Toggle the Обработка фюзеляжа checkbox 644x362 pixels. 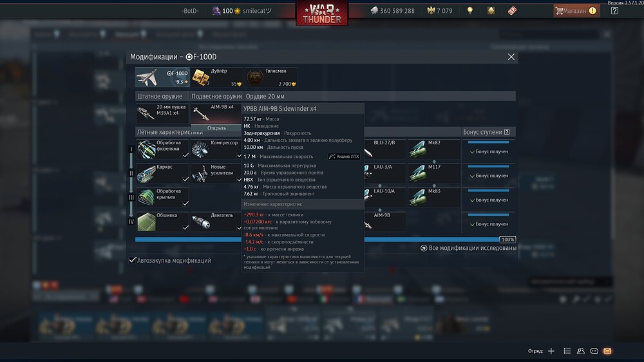185,155
